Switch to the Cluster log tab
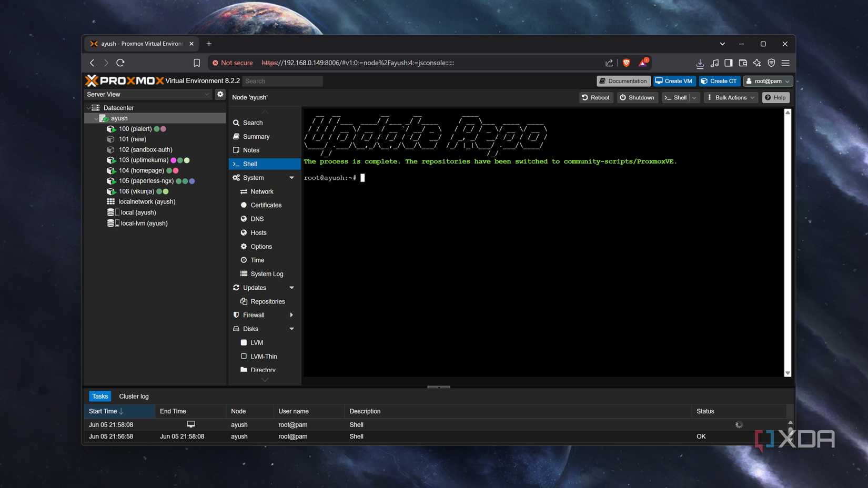The image size is (868, 488). [133, 396]
